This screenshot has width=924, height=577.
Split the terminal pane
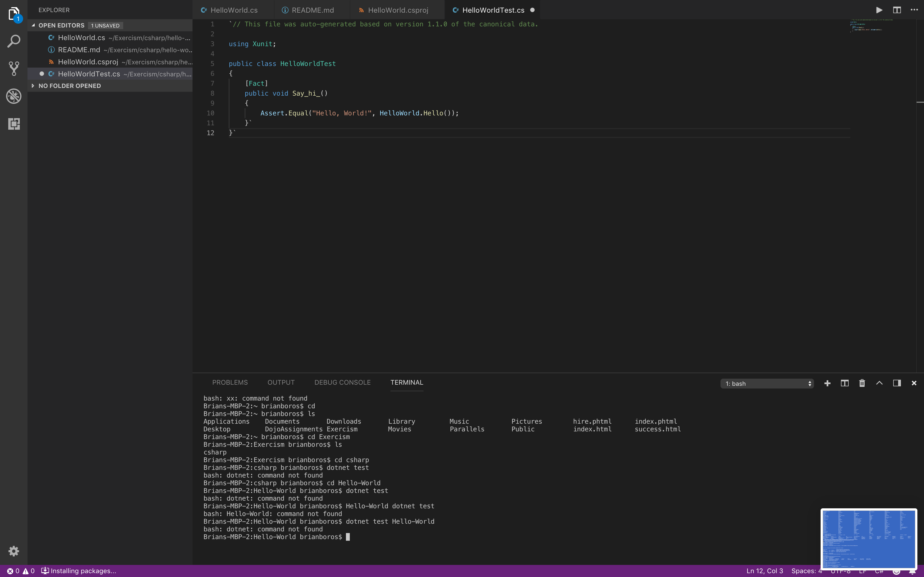pos(845,383)
